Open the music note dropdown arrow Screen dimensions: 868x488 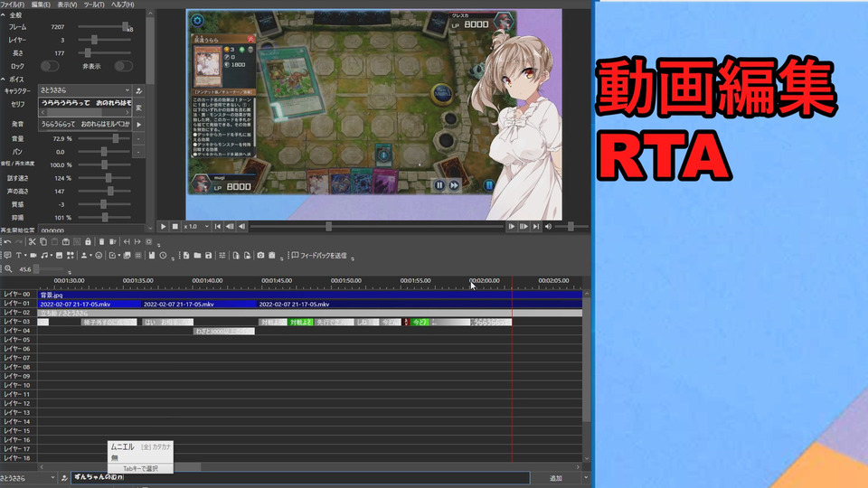[x=51, y=256]
